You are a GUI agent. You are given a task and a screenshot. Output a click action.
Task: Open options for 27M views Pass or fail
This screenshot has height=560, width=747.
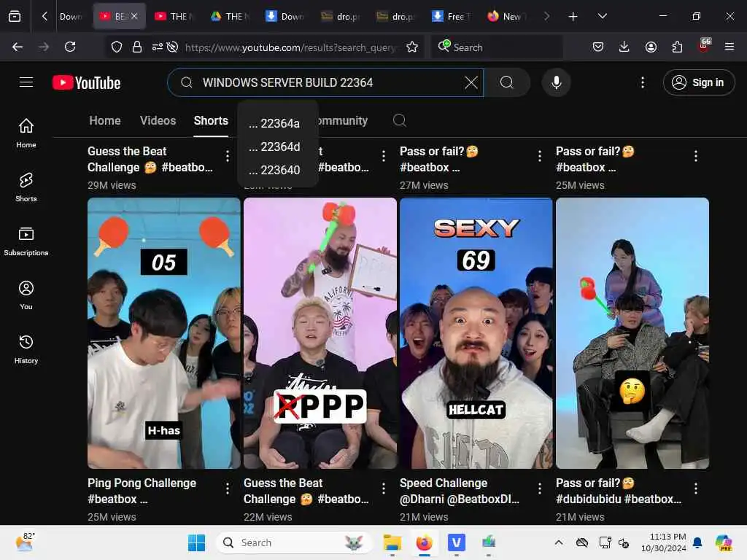point(540,156)
